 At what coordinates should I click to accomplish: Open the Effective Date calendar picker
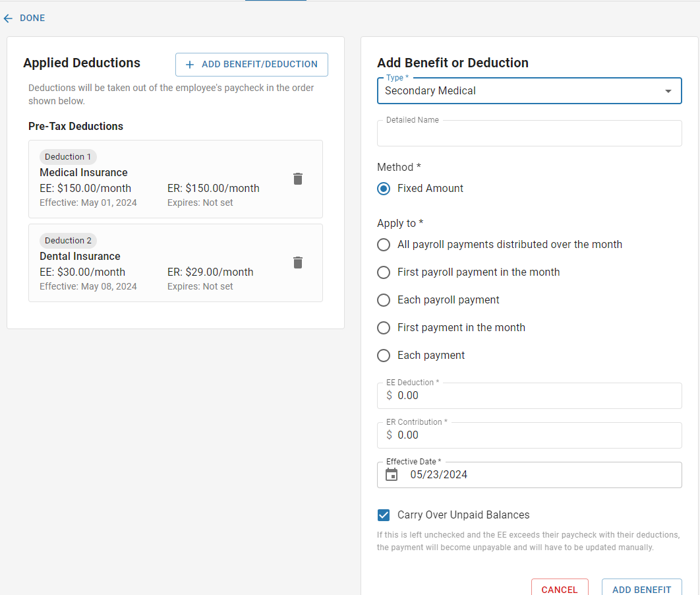pyautogui.click(x=392, y=474)
